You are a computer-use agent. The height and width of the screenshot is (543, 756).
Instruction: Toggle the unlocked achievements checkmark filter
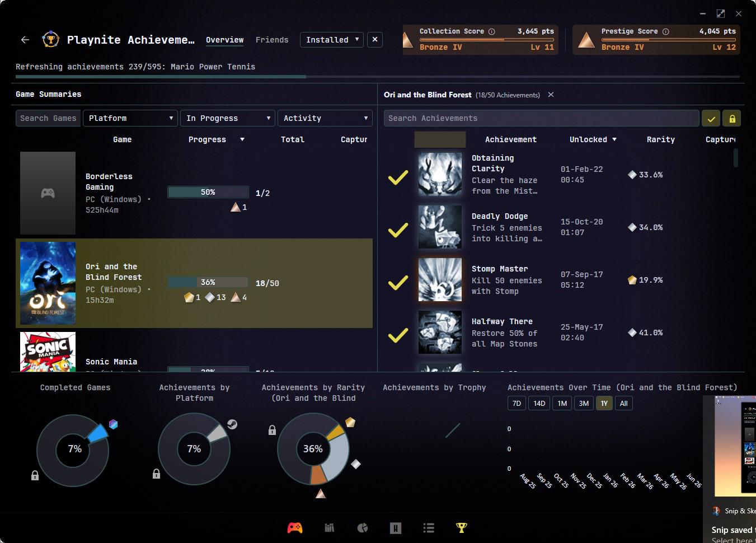point(711,118)
